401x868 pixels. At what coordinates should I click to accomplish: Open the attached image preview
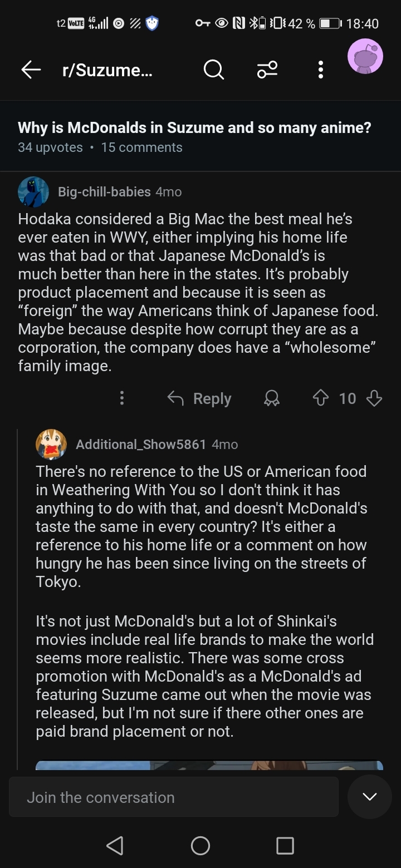click(x=209, y=765)
